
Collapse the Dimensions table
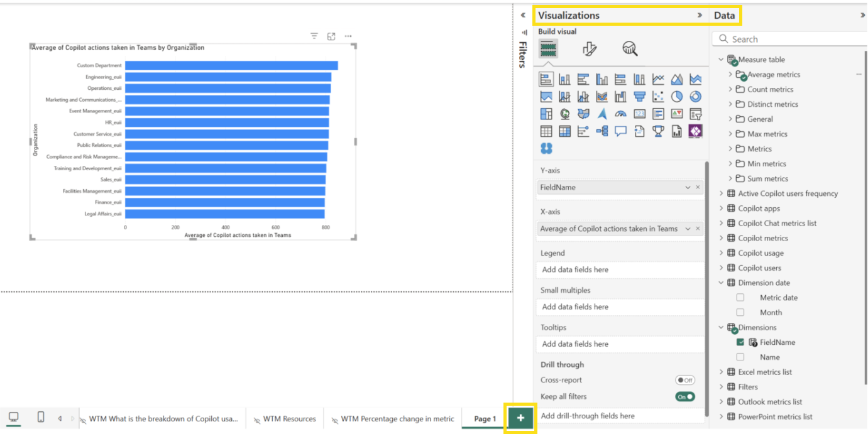click(720, 327)
